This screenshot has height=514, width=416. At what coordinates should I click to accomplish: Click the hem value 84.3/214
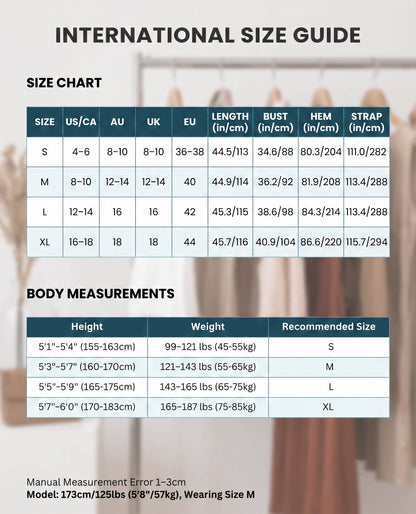321,212
